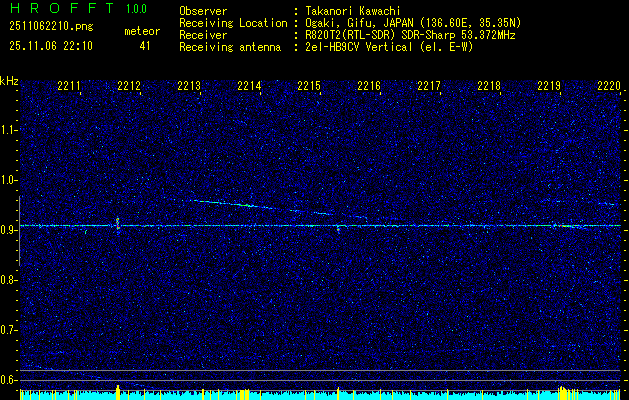Click the meteor count value 41

click(145, 46)
